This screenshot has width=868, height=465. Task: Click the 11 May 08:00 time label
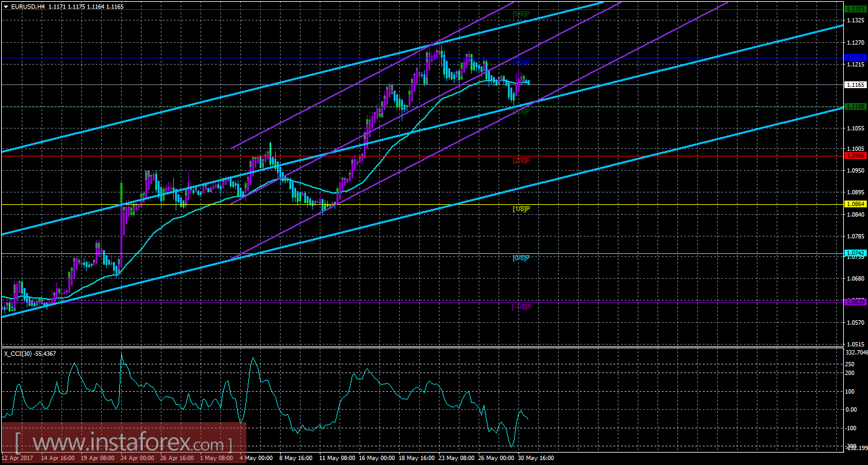click(338, 459)
